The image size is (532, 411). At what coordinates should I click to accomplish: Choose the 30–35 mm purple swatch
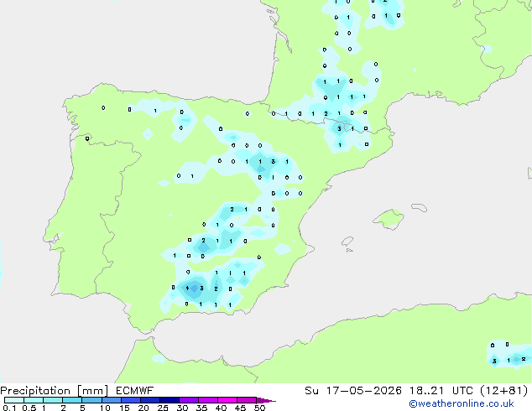coord(188,400)
